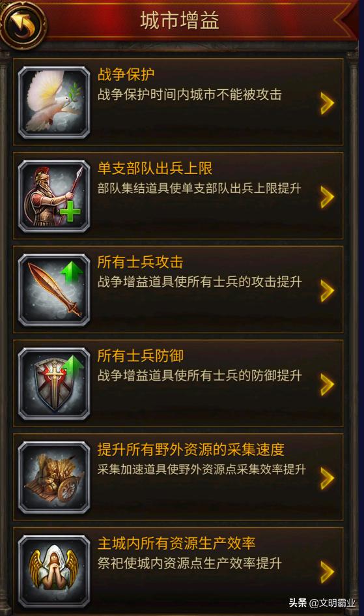This screenshot has height=616, width=364.
Task: Expand the 所有士兵攻击 arrow chevron
Action: (x=327, y=291)
